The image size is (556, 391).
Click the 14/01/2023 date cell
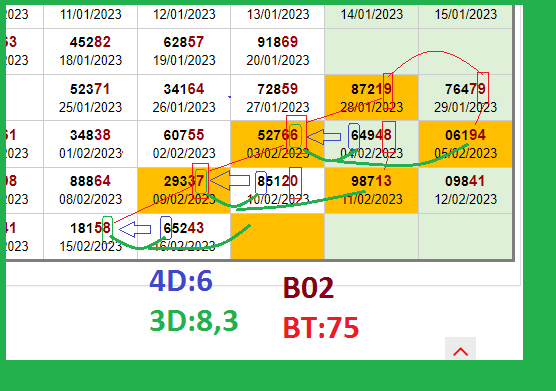371,15
